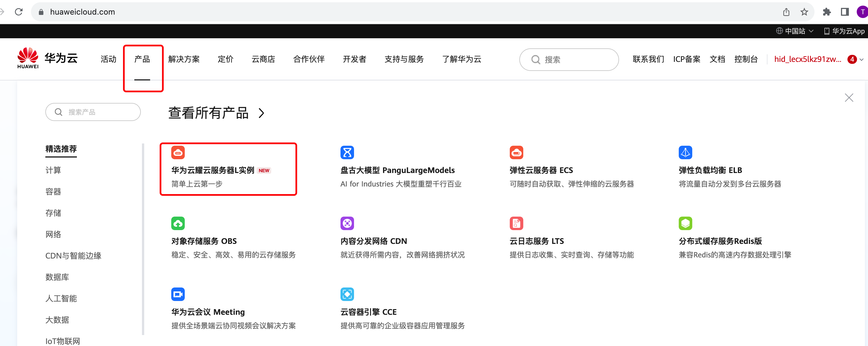
Task: Click the magnifier icon in 搜索 box
Action: click(535, 60)
